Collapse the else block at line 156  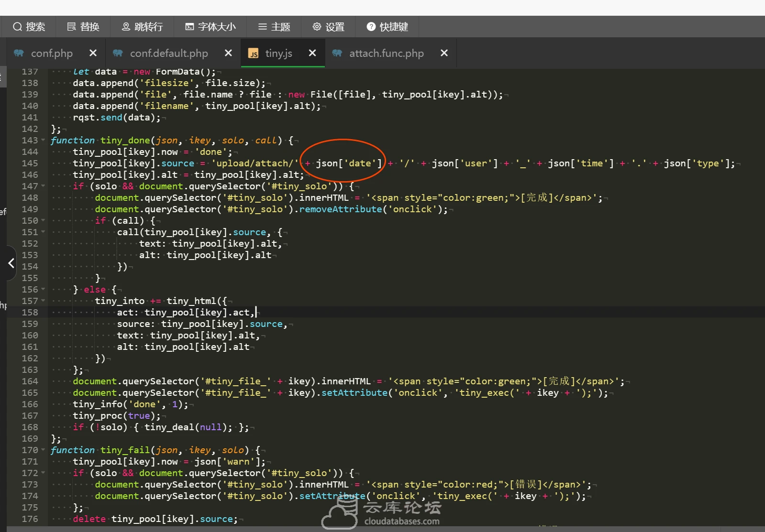point(44,290)
